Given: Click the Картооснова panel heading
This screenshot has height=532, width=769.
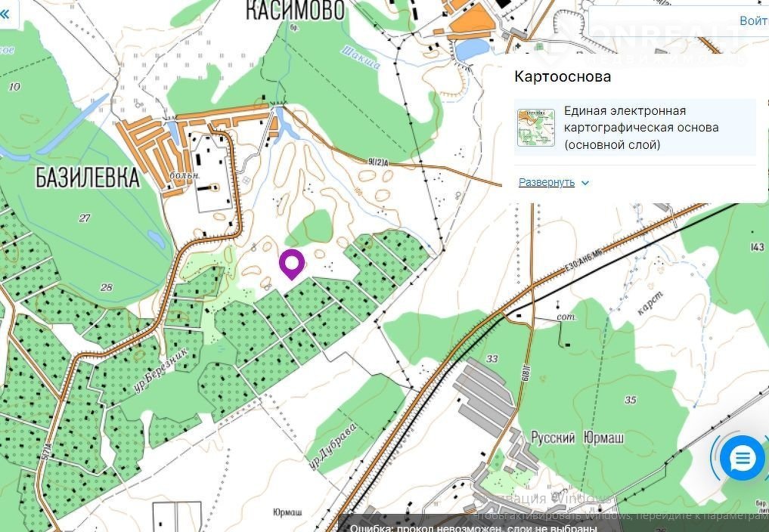Looking at the screenshot, I should coord(563,76).
